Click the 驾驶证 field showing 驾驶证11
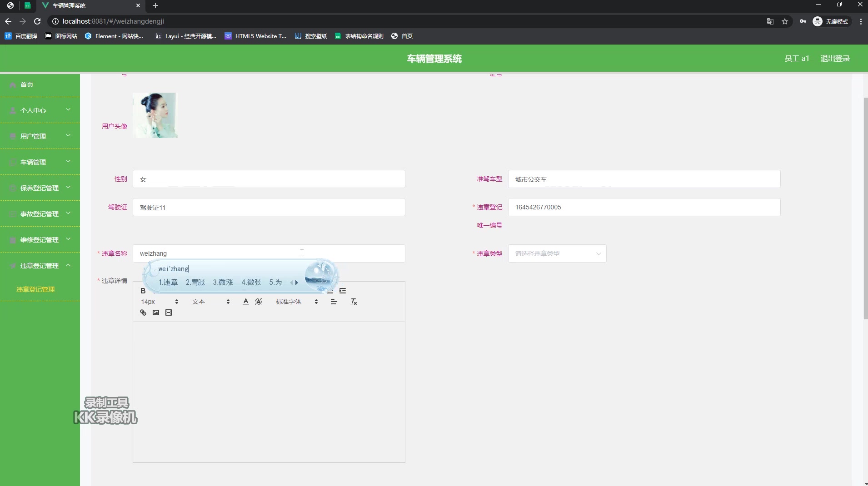Image resolution: width=868 pixels, height=486 pixels. [269, 207]
